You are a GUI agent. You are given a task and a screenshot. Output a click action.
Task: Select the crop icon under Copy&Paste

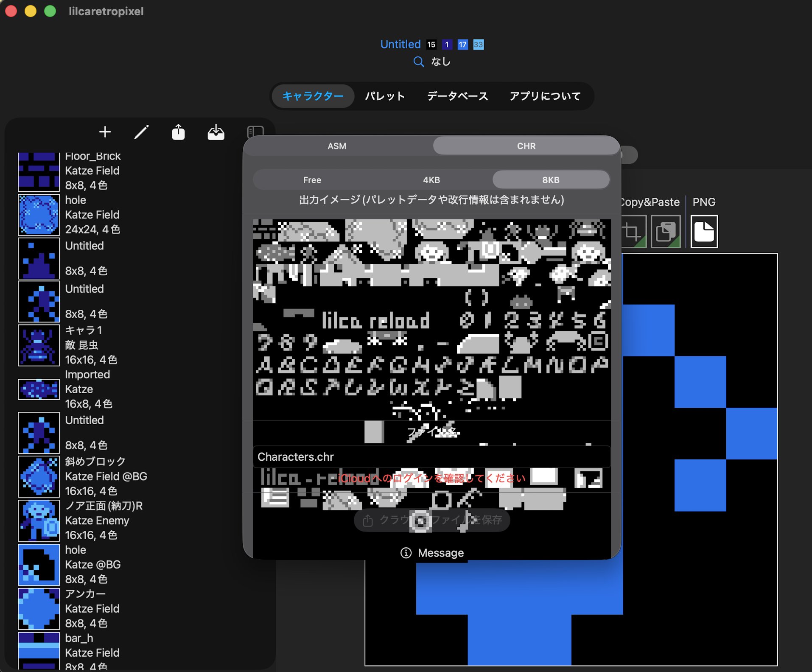point(633,232)
